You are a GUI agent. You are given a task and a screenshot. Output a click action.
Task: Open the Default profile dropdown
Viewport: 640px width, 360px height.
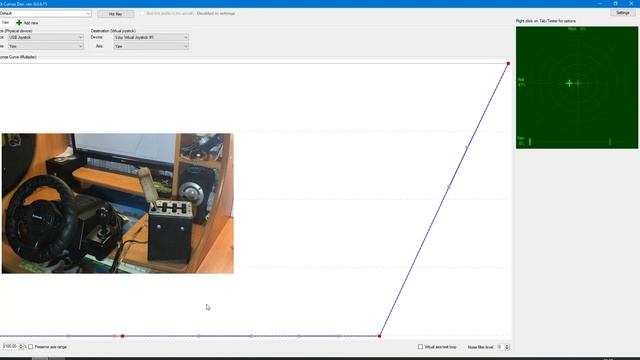pos(45,13)
